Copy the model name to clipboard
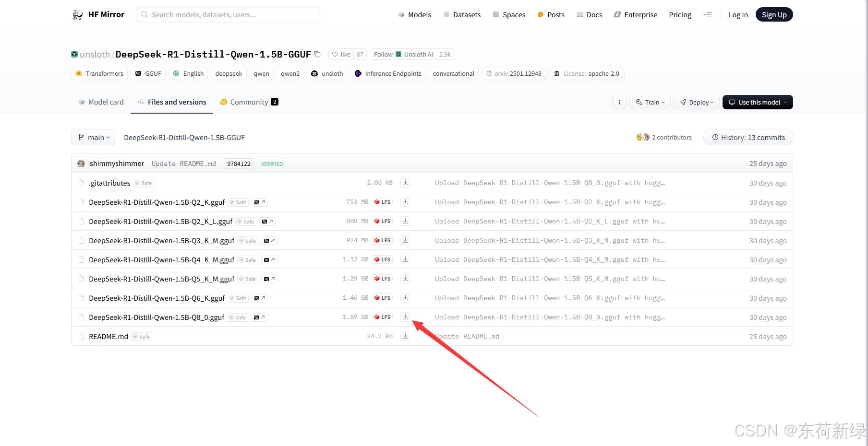The image size is (868, 446). point(317,54)
